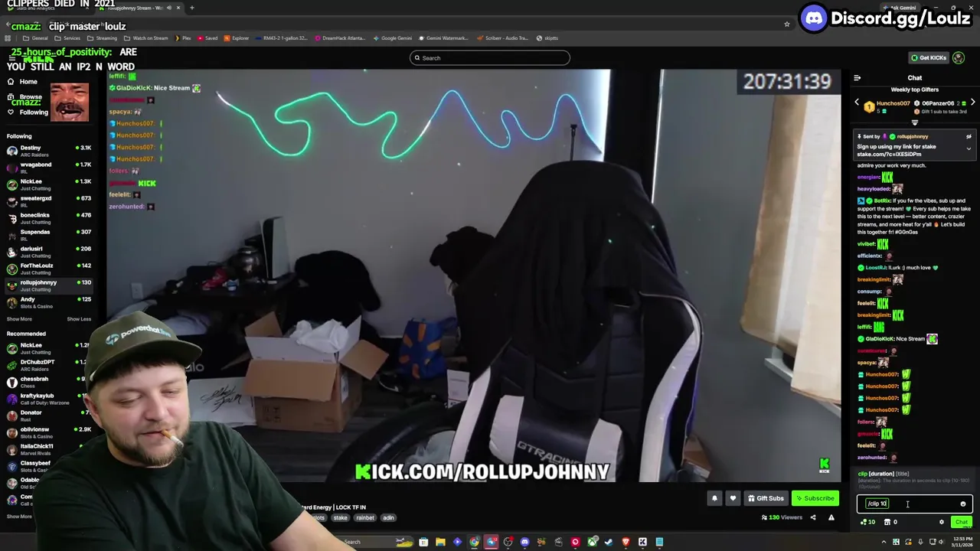Expand Following list with Show More
Viewport: 980px width, 551px height.
(20, 319)
